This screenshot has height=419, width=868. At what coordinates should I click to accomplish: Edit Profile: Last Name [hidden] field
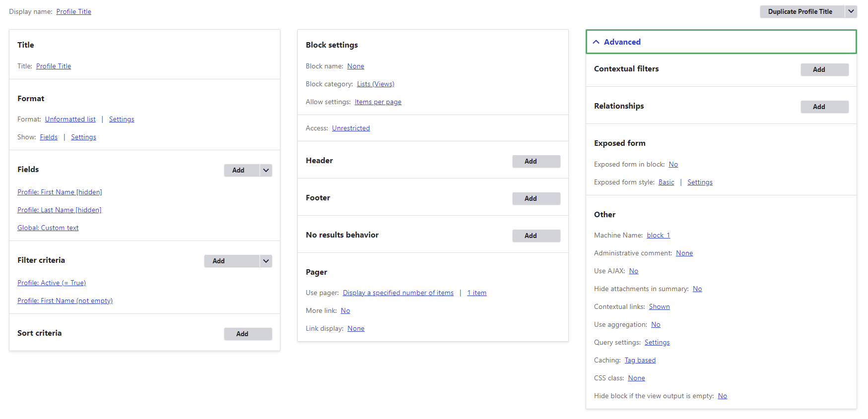(60, 210)
